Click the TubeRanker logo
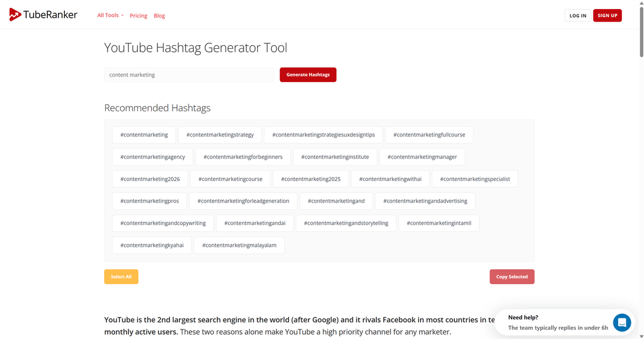644x339 pixels. [x=43, y=15]
